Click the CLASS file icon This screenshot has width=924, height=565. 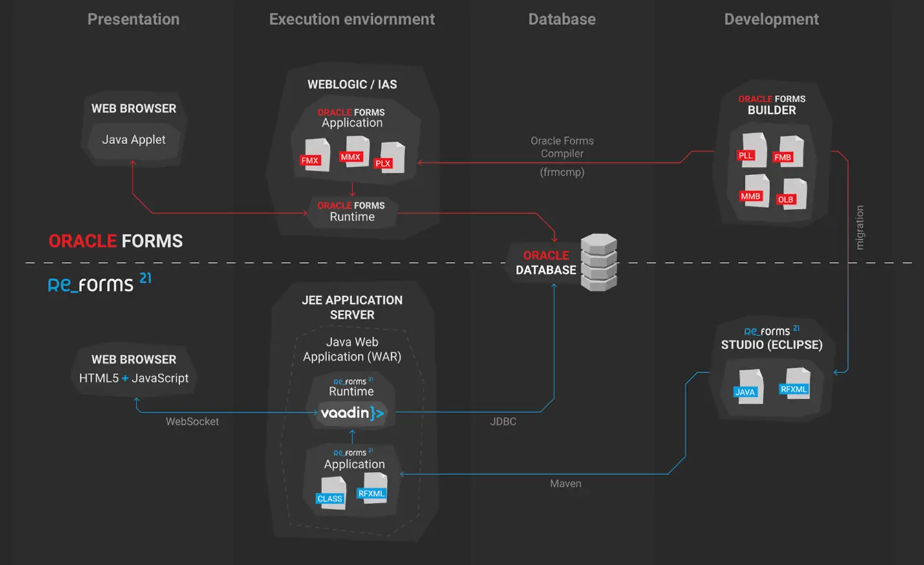tap(332, 493)
